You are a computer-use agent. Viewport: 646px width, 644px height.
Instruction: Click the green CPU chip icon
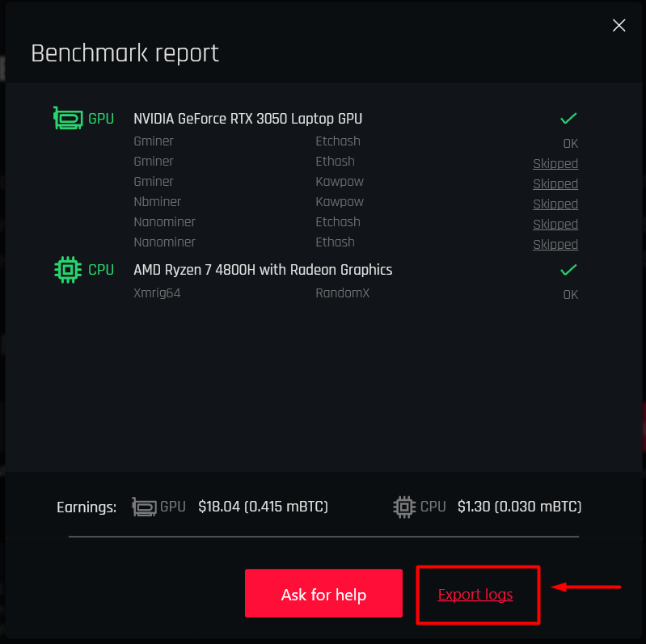pos(68,270)
